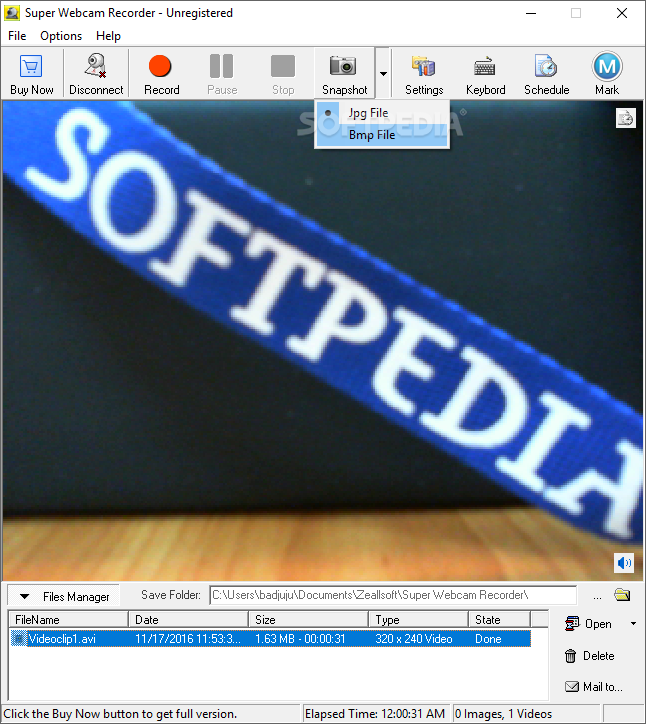Disconnect the webcam
The width and height of the screenshot is (646, 724).
(x=96, y=74)
